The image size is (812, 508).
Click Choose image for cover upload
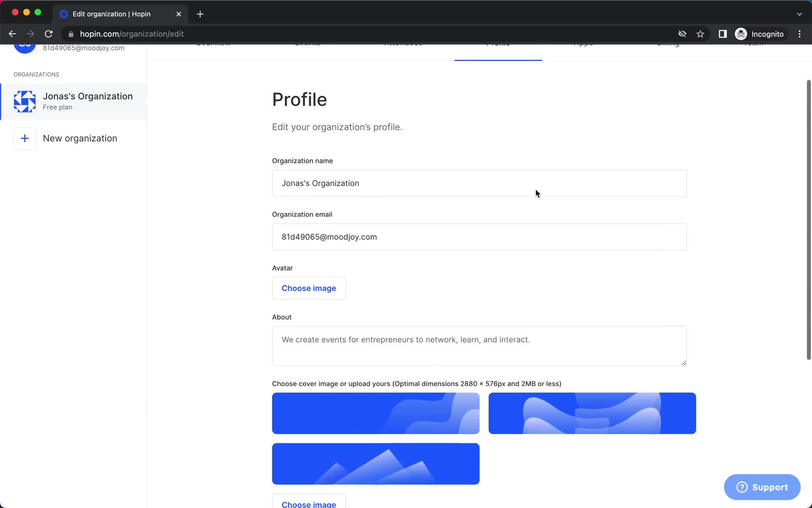pos(309,503)
